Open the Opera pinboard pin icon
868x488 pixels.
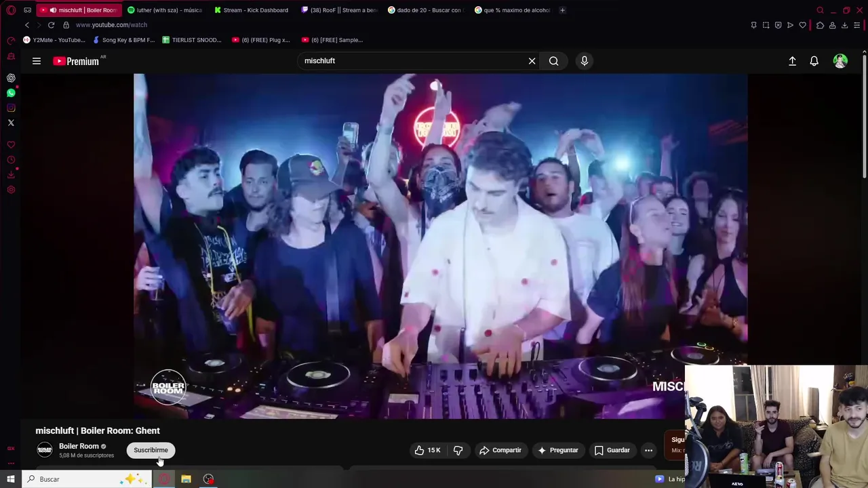pyautogui.click(x=753, y=25)
